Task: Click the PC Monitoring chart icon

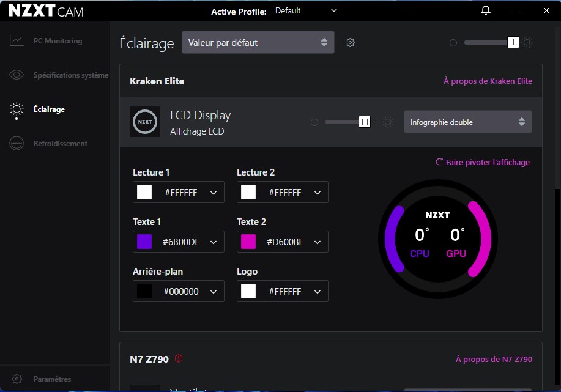Action: pyautogui.click(x=17, y=41)
